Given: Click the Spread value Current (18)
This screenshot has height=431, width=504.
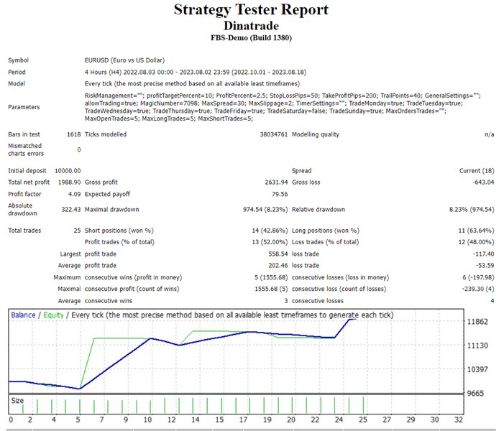Looking at the screenshot, I should click(477, 170).
